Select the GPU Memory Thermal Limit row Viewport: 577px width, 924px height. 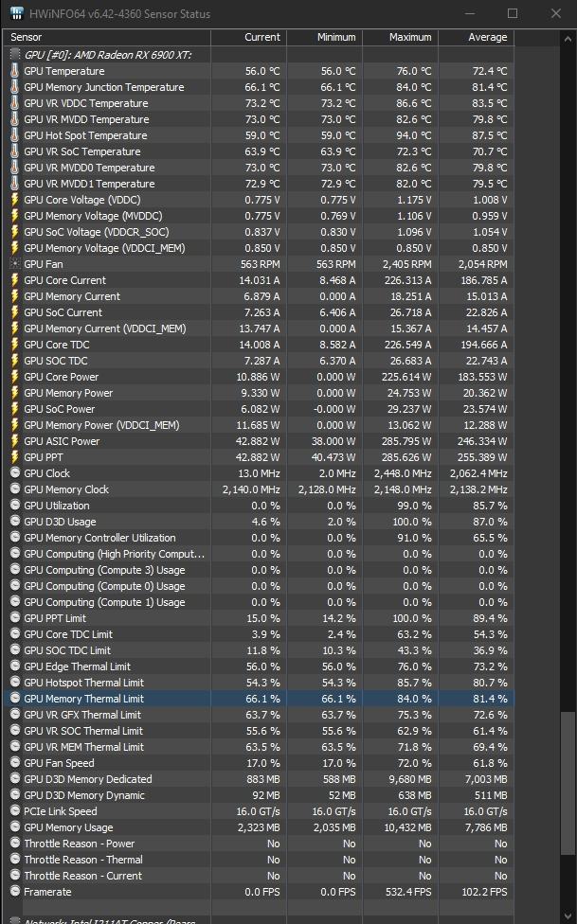click(260, 699)
